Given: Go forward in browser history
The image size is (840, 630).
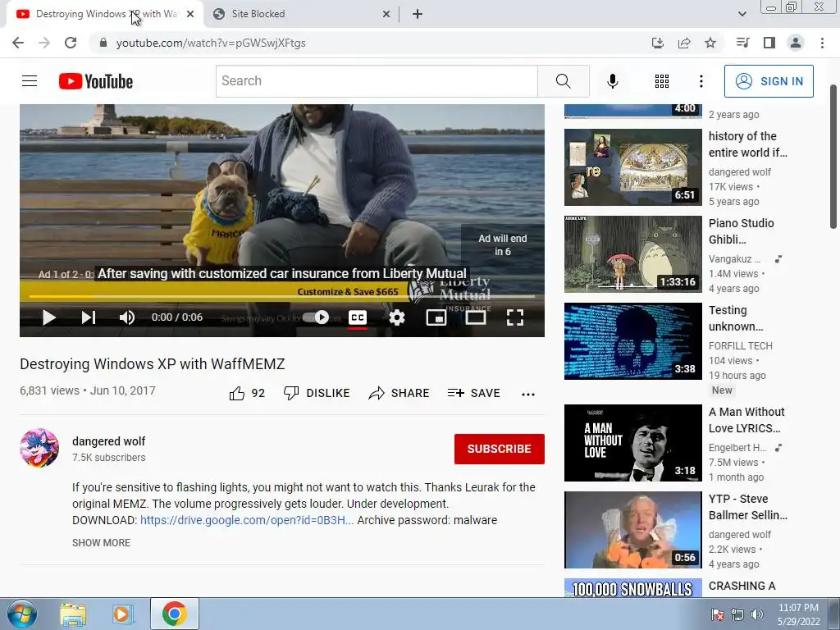Looking at the screenshot, I should pyautogui.click(x=44, y=43).
